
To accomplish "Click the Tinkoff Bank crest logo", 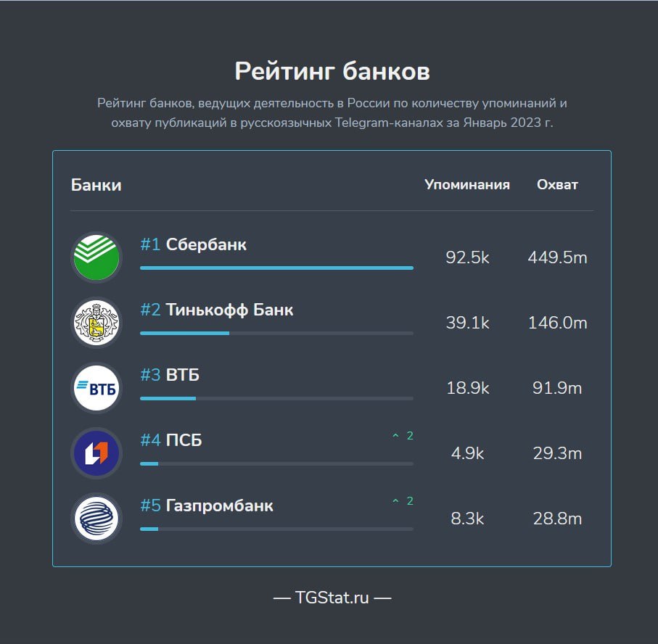I will click(96, 323).
